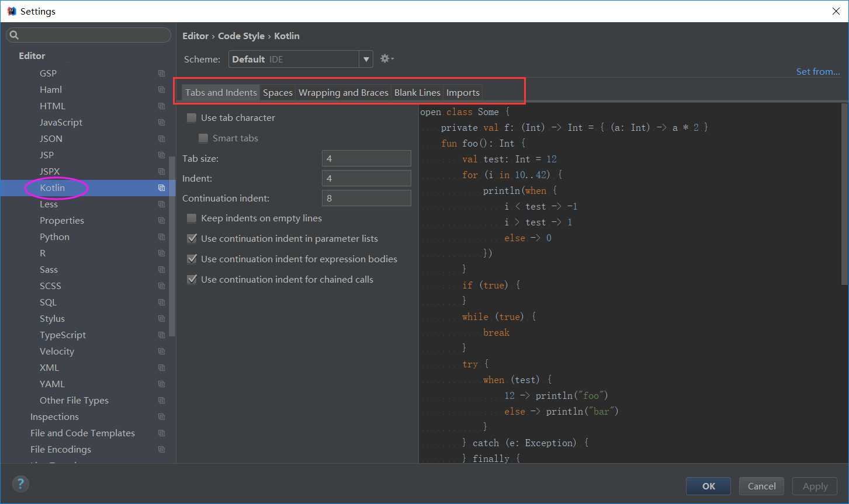Click the copy icon beside YAML

(x=161, y=384)
